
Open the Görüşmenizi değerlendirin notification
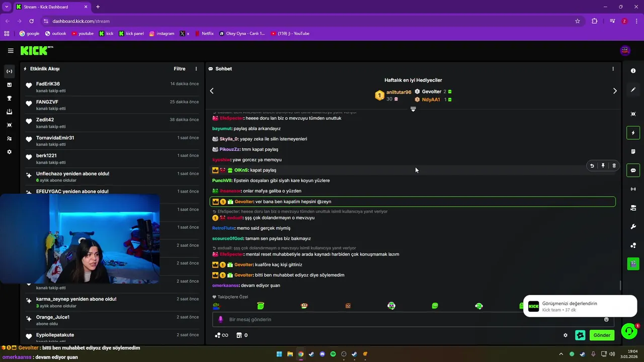(x=580, y=306)
